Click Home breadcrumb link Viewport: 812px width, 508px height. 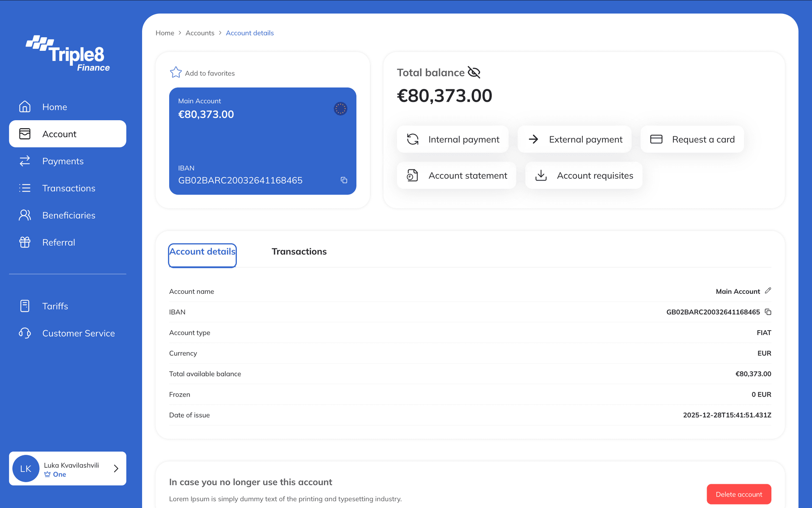[x=165, y=33]
